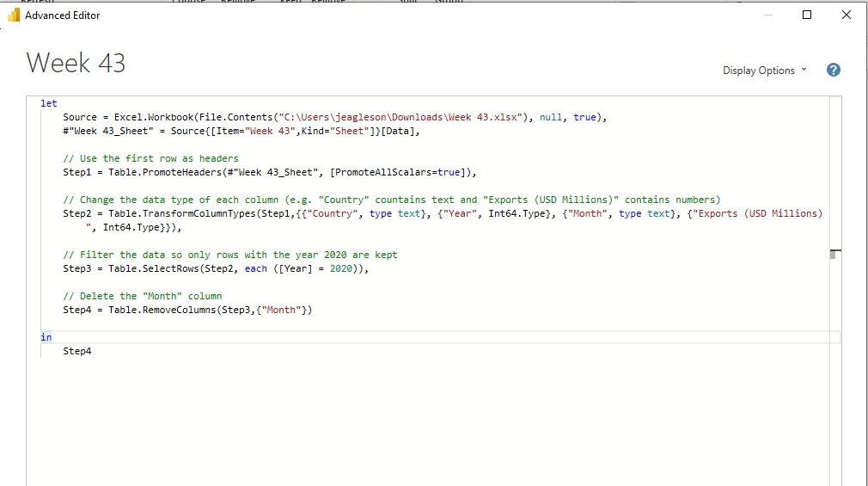Click the blue help question mark icon
Image resolution: width=868 pixels, height=486 pixels.
pyautogui.click(x=833, y=70)
